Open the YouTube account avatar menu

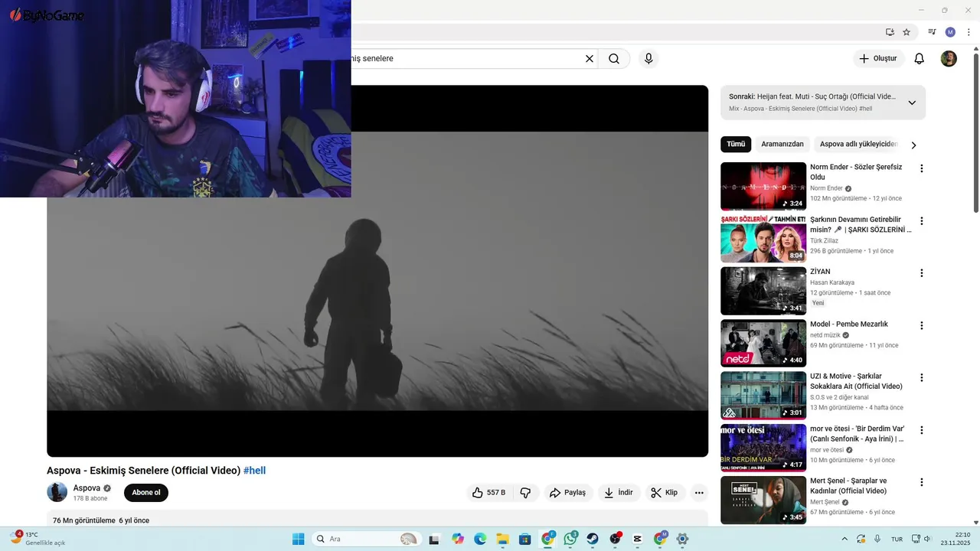coord(949,58)
